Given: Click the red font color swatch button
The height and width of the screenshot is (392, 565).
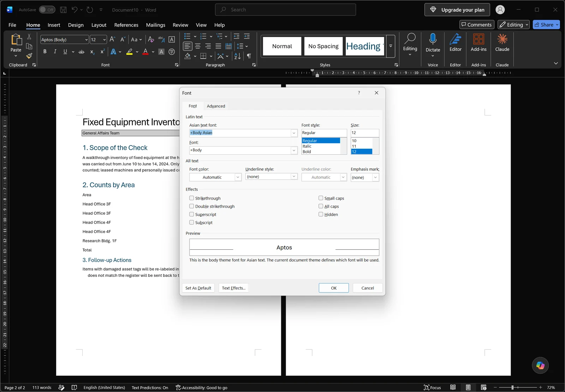Looking at the screenshot, I should (x=145, y=52).
